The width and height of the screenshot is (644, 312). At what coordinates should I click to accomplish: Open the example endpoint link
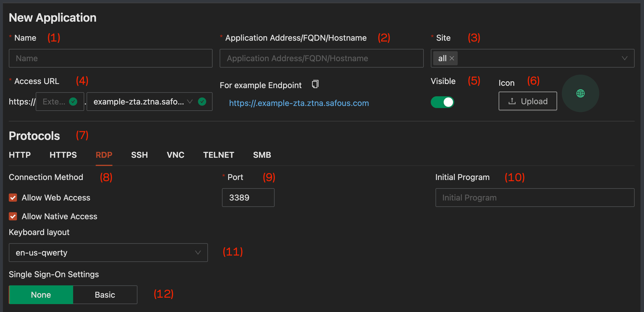tap(299, 103)
